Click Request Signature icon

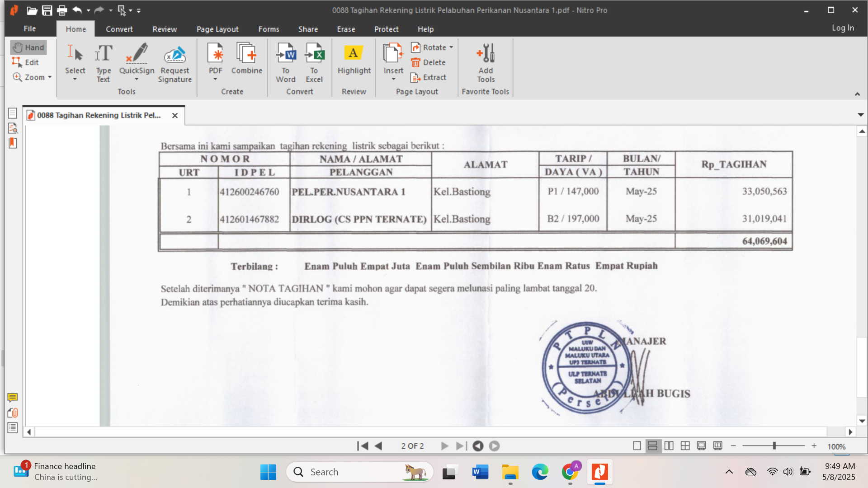[x=175, y=55]
